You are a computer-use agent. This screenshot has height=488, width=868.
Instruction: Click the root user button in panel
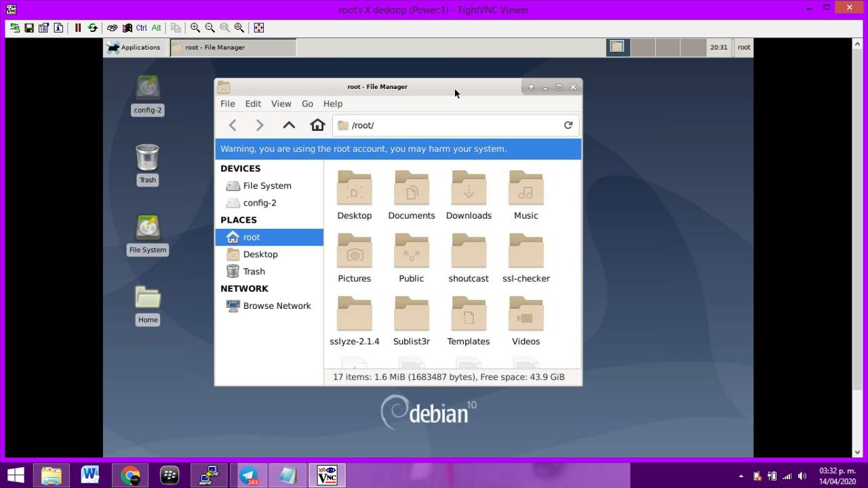click(744, 48)
